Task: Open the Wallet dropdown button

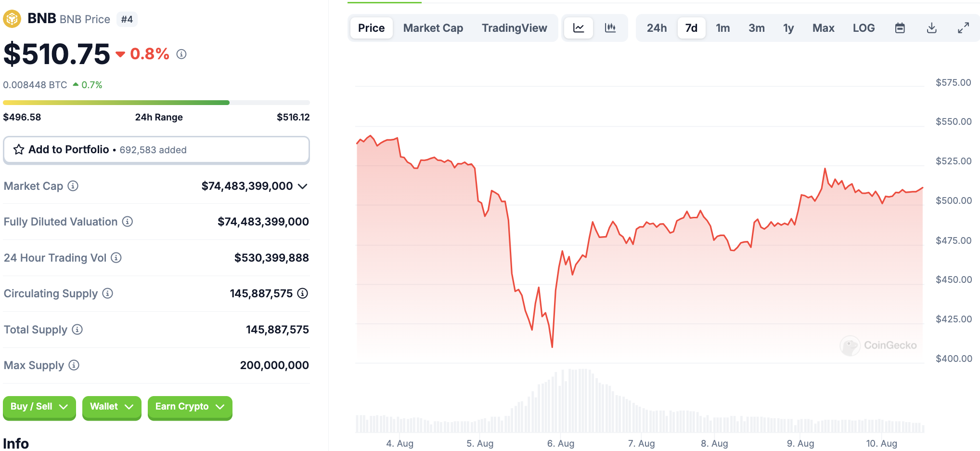Action: (x=112, y=407)
